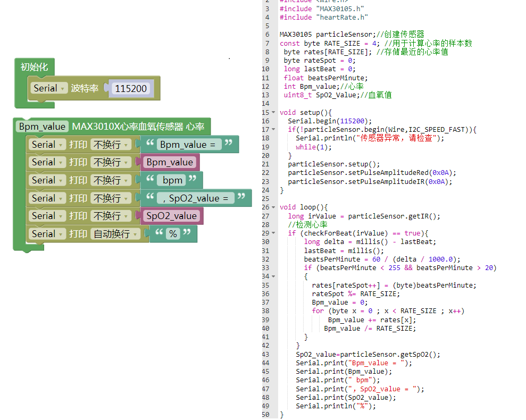Click the "bpm" text string block
Image resolution: width=526 pixels, height=420 pixels.
pos(172,180)
